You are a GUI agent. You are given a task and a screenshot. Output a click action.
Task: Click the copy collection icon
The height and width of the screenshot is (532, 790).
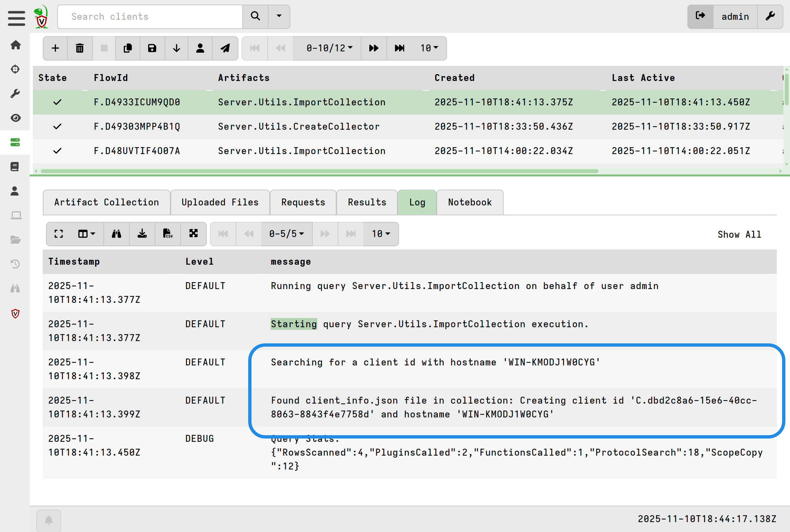128,48
